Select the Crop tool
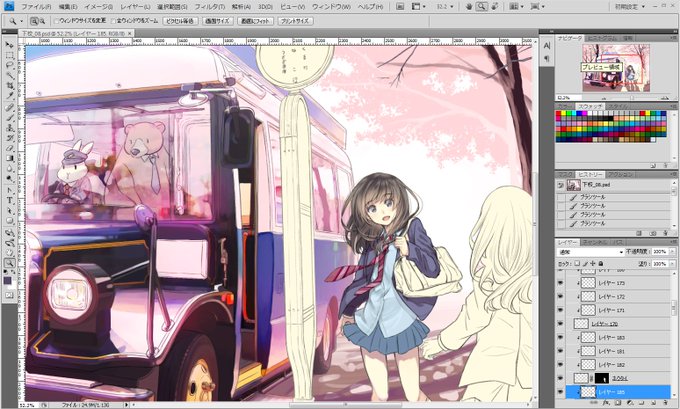Screen dimensions: 680x409 point(10,85)
